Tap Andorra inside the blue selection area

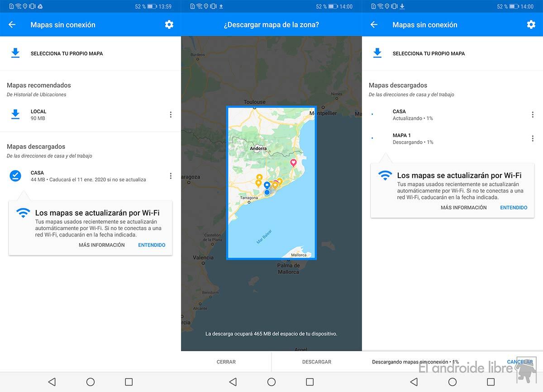click(x=258, y=148)
